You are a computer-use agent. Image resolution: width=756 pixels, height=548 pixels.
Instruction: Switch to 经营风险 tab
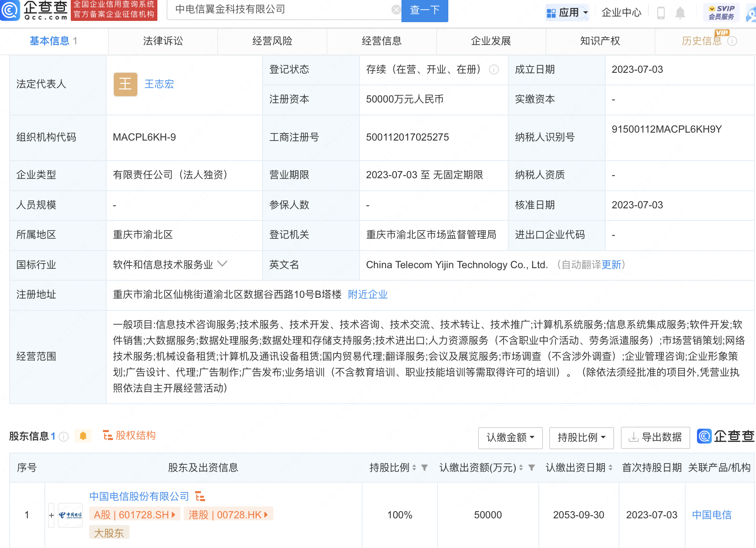point(272,41)
